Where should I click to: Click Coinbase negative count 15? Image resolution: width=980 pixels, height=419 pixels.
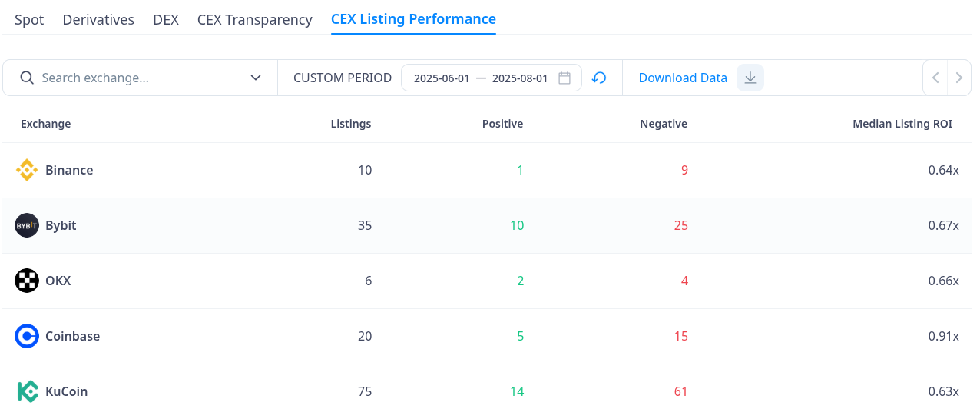[681, 336]
